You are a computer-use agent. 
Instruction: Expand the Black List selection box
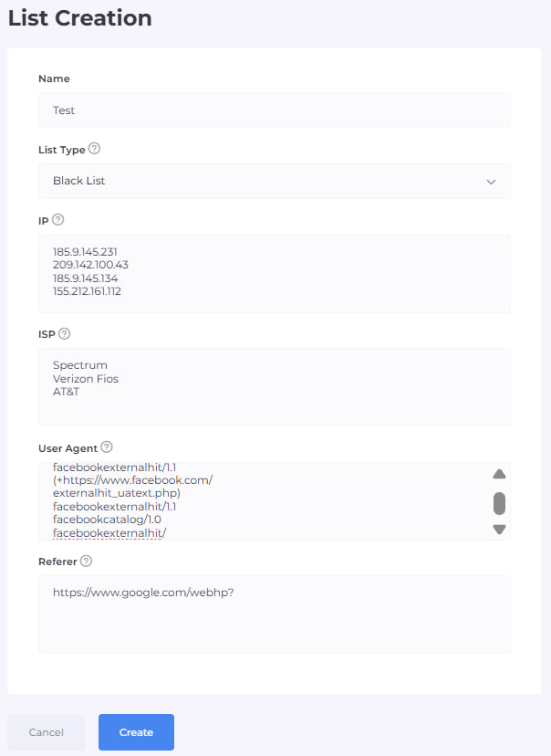click(x=274, y=182)
